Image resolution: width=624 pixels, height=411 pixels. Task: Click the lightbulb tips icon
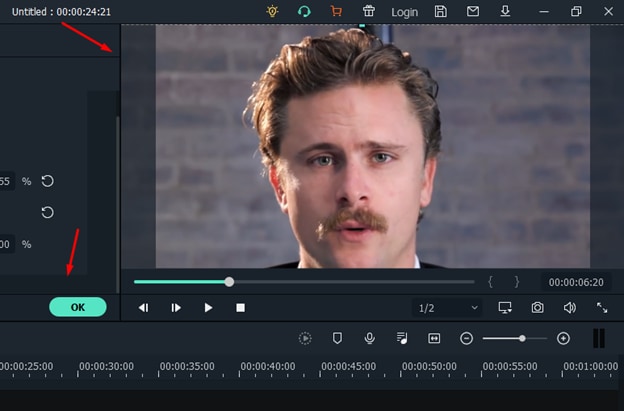pos(273,12)
